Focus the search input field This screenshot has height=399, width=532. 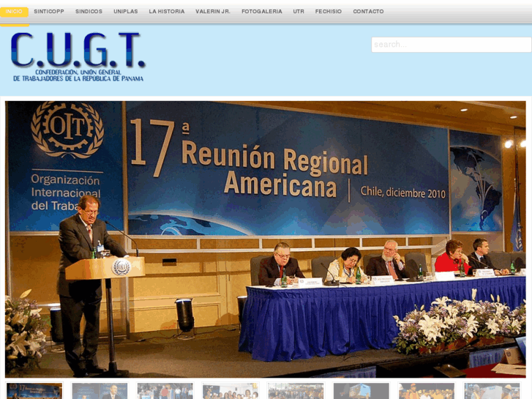(452, 45)
